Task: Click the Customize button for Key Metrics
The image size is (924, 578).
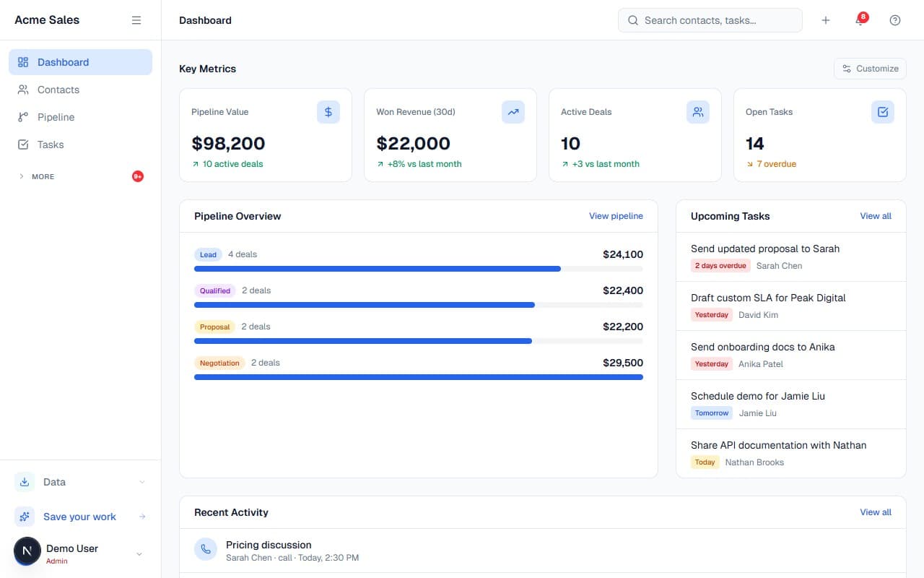Action: click(x=870, y=69)
